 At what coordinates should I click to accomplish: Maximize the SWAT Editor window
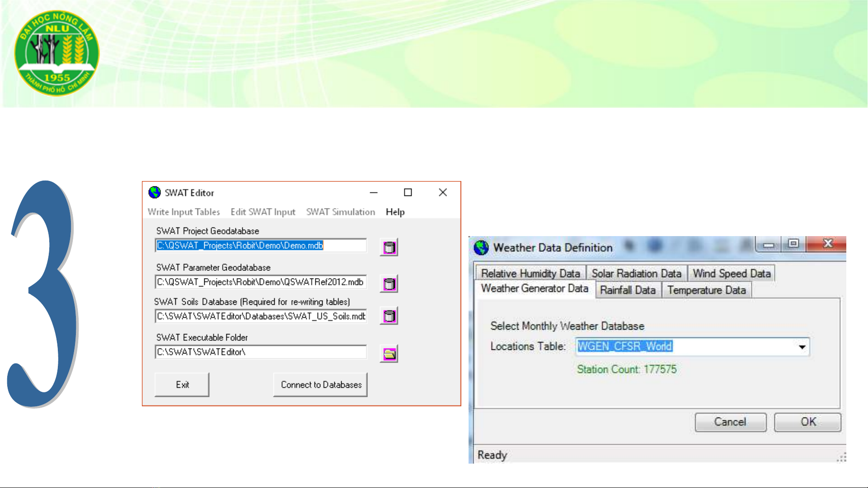point(408,192)
